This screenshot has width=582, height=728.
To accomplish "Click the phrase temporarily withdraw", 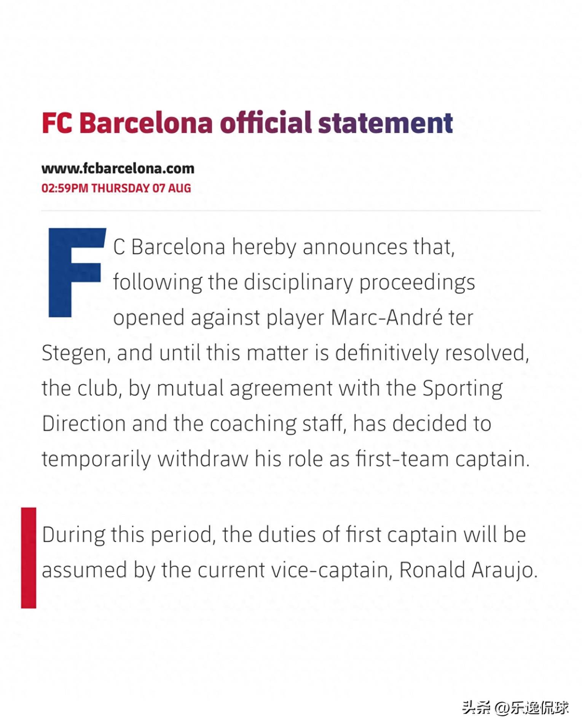I will [145, 459].
